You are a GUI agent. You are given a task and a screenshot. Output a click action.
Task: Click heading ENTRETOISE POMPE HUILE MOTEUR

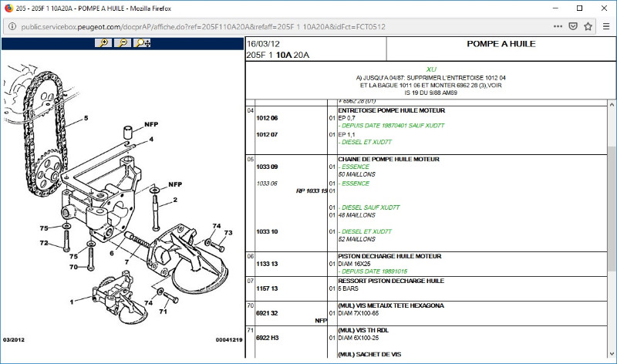click(391, 110)
